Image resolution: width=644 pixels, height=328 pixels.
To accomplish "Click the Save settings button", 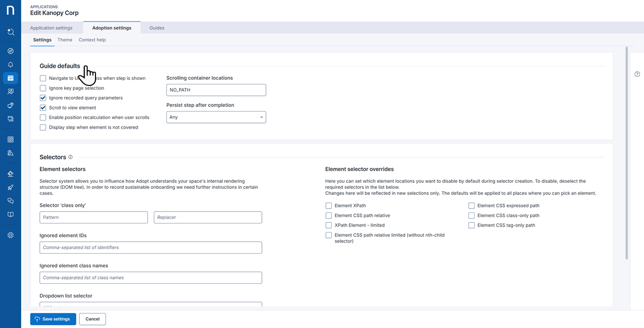I will [53, 319].
